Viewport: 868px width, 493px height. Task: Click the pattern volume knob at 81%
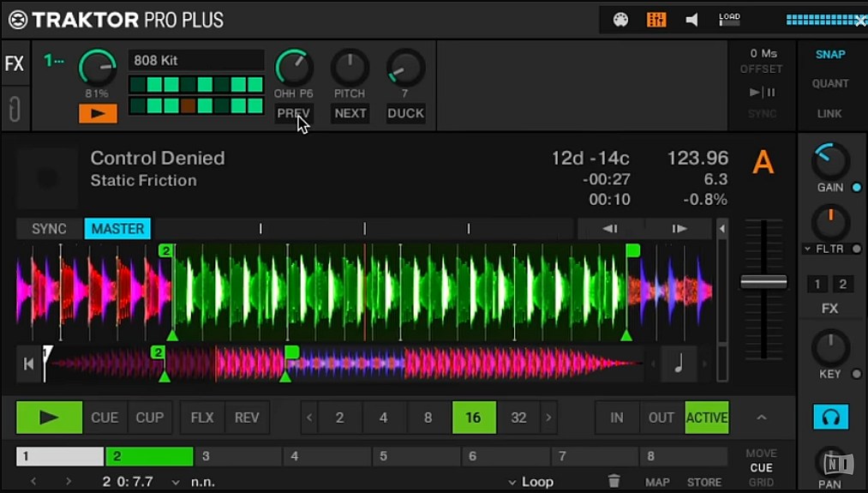pos(98,67)
